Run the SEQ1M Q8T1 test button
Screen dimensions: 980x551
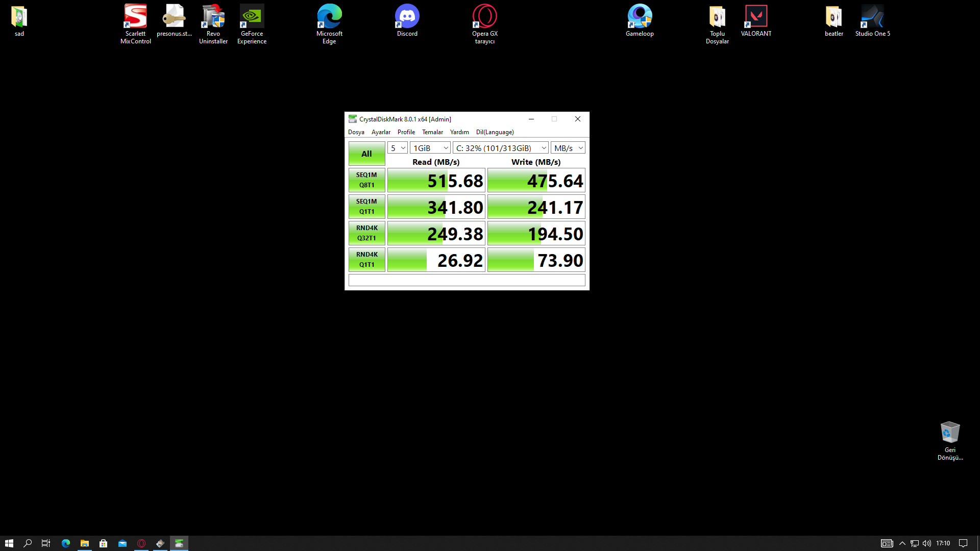tap(366, 180)
